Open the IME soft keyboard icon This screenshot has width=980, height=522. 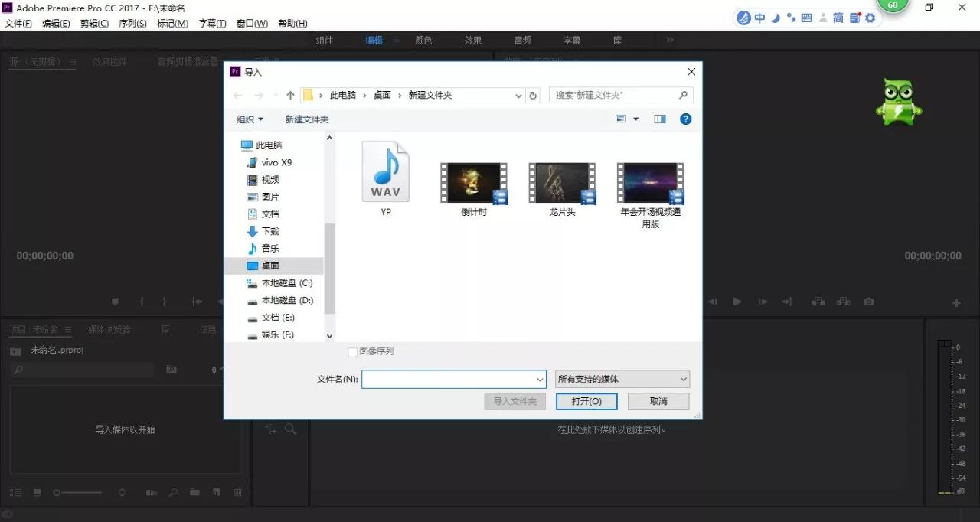[x=807, y=18]
